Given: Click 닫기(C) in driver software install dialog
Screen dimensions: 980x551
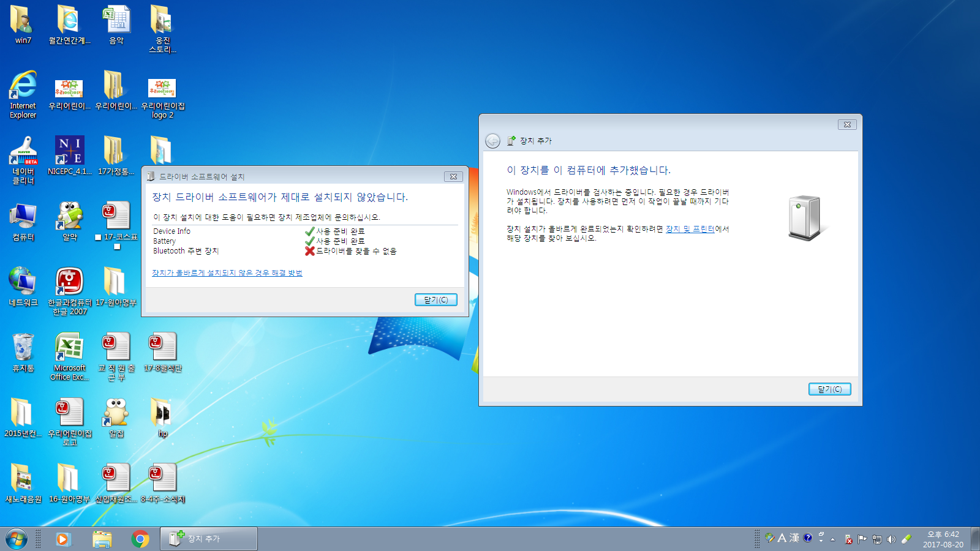Looking at the screenshot, I should pos(436,300).
